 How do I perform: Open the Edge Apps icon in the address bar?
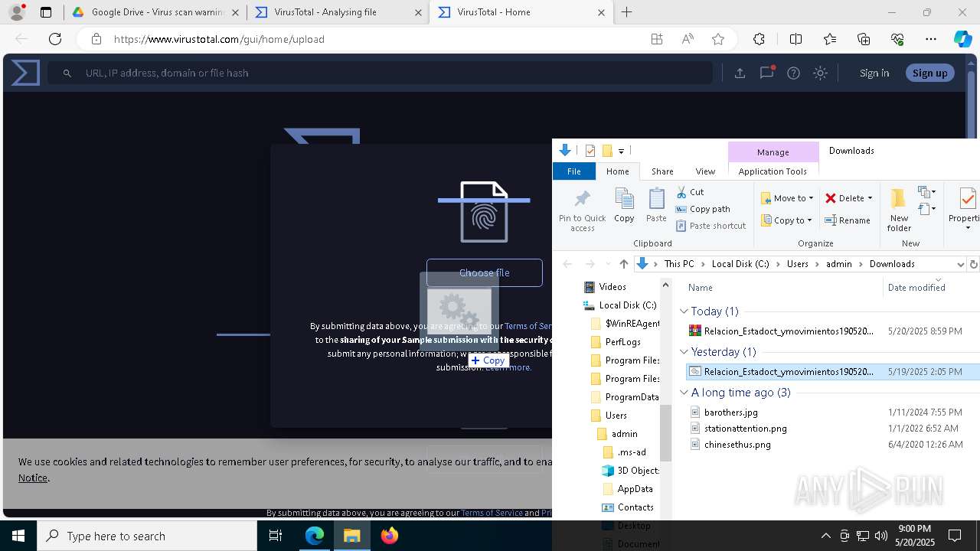coord(657,39)
